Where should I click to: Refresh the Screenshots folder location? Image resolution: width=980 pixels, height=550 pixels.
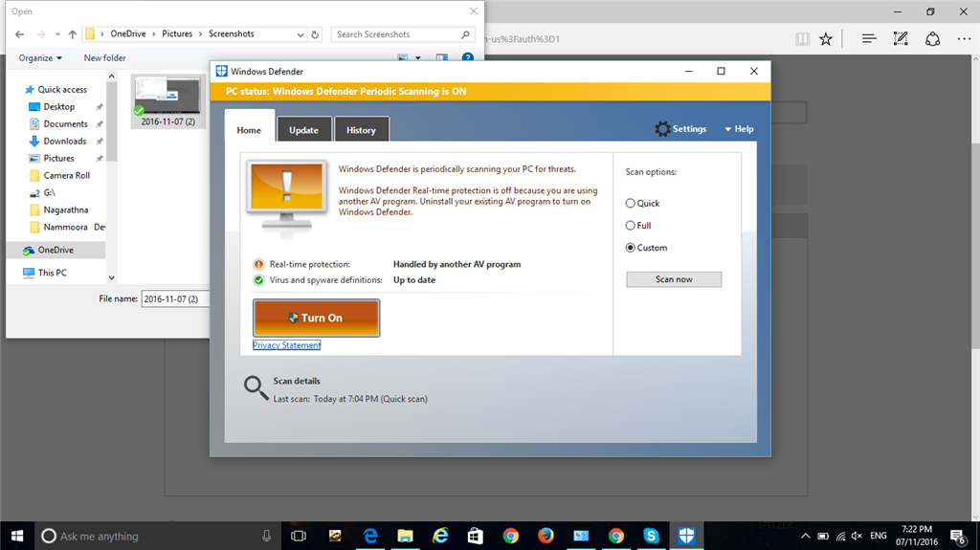coord(315,34)
